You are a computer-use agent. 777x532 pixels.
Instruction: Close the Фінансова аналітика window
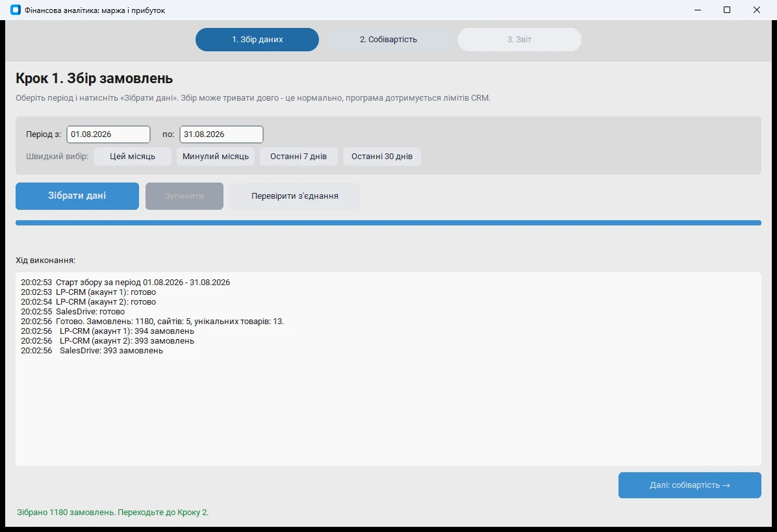(757, 10)
